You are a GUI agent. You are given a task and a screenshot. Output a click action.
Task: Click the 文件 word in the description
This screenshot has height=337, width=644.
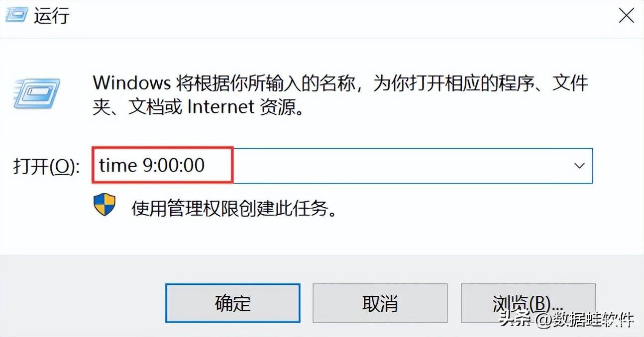(570, 83)
